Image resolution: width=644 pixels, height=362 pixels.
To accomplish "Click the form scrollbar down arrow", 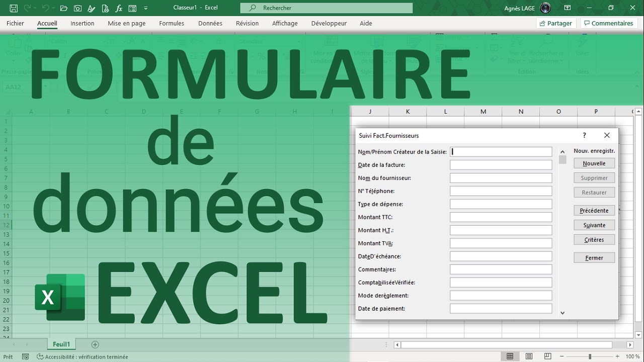I will point(562,313).
